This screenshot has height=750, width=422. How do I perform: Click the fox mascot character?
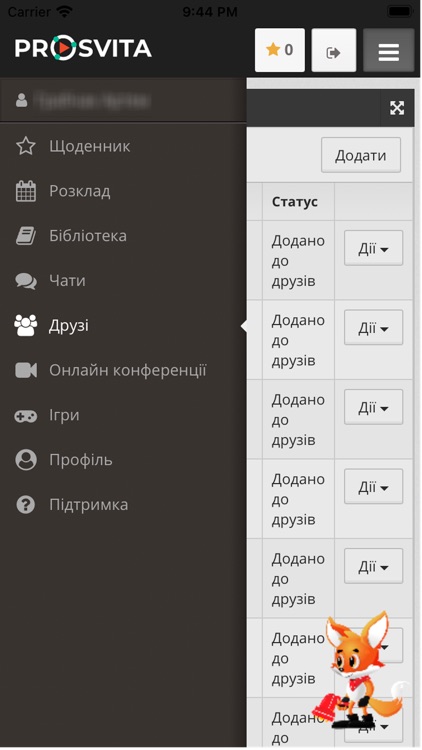coord(360,670)
